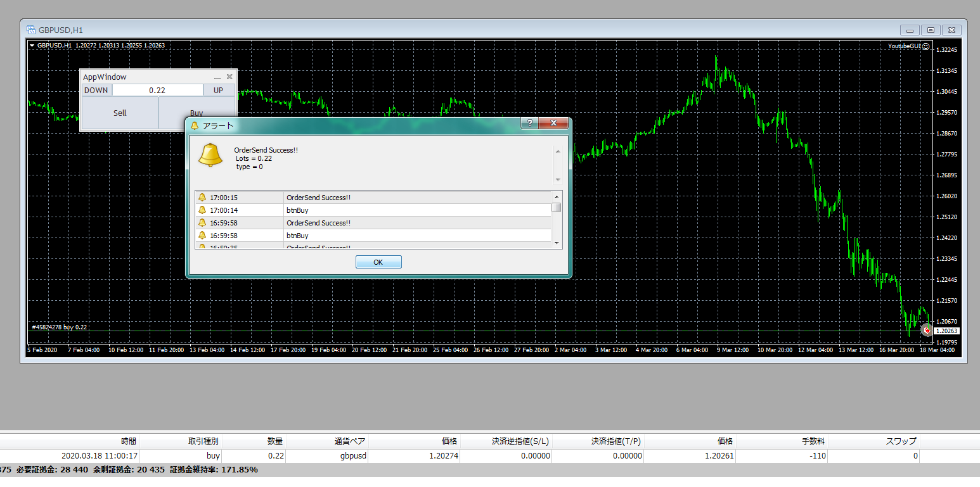
Task: Increase lot size with the UP button
Action: (x=219, y=91)
